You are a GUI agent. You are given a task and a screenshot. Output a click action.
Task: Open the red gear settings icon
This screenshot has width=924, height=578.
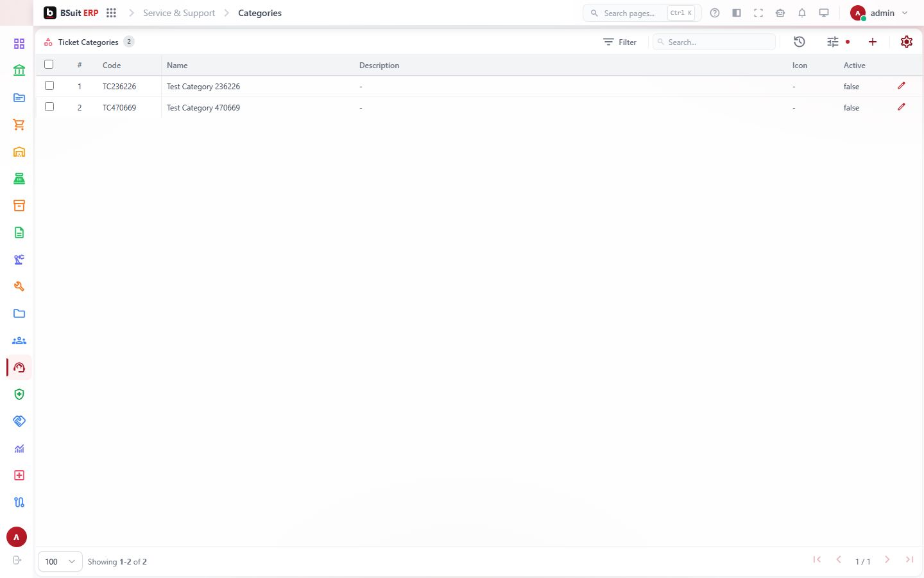[x=907, y=42]
